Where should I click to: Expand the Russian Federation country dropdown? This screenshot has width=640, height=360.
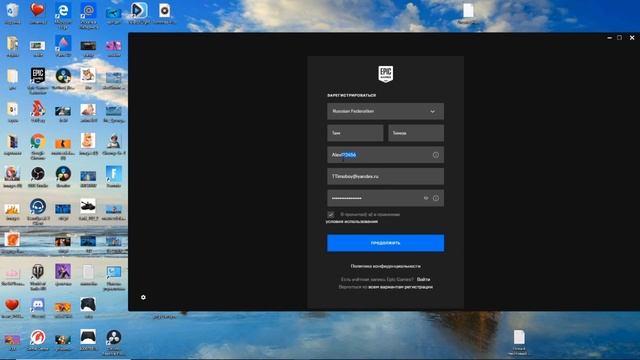click(385, 111)
